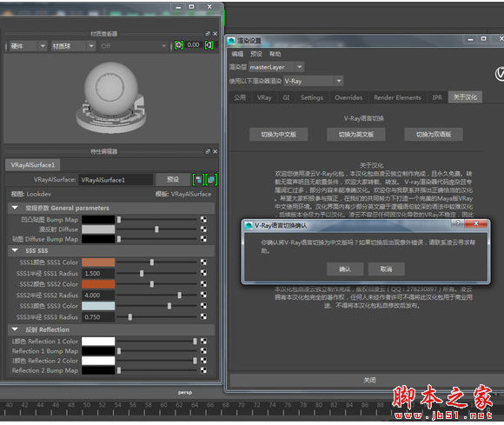Click the orange SSS1 Color swatch
Screen dimensions: 504x425
(98, 262)
